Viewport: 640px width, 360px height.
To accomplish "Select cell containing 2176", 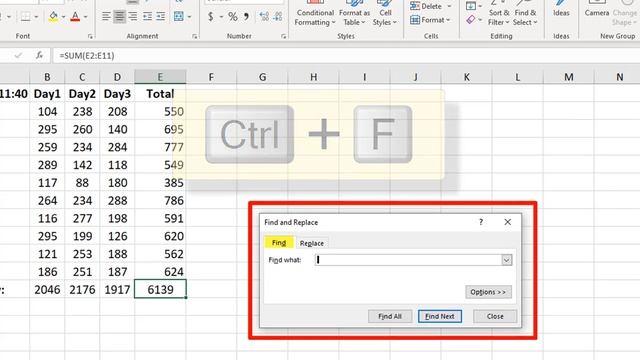I will 82,289.
